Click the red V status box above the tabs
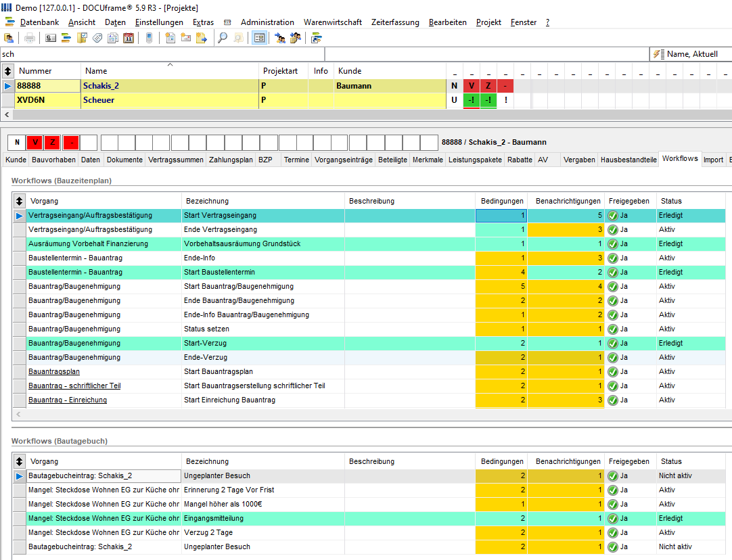Screen dimensions: 732x560 (x=35, y=142)
